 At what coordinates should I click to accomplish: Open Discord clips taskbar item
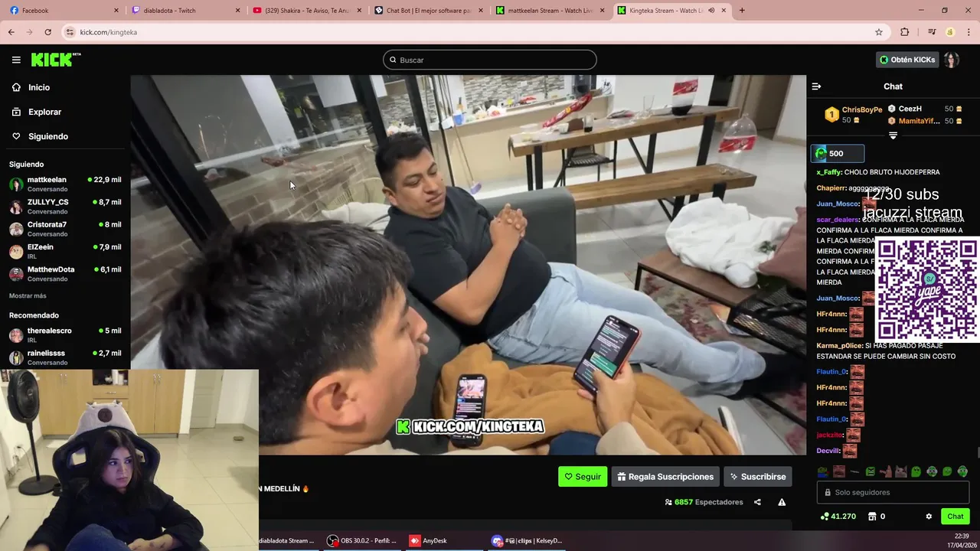(x=527, y=540)
